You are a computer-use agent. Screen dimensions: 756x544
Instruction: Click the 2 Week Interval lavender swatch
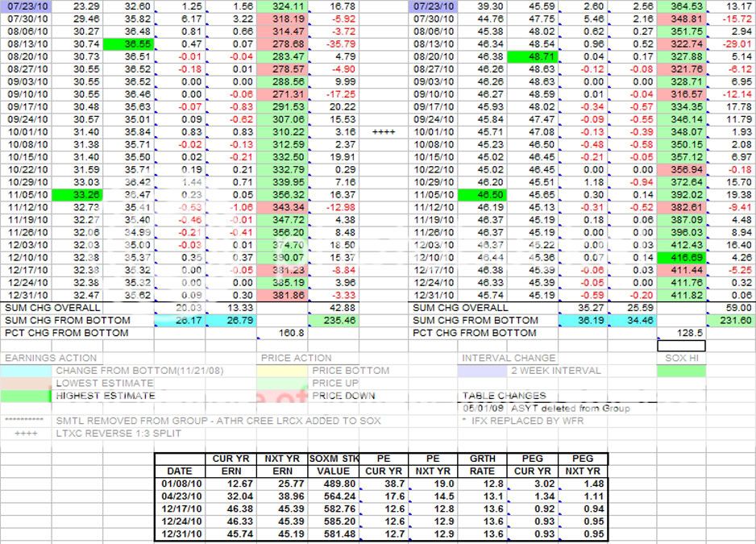click(484, 371)
